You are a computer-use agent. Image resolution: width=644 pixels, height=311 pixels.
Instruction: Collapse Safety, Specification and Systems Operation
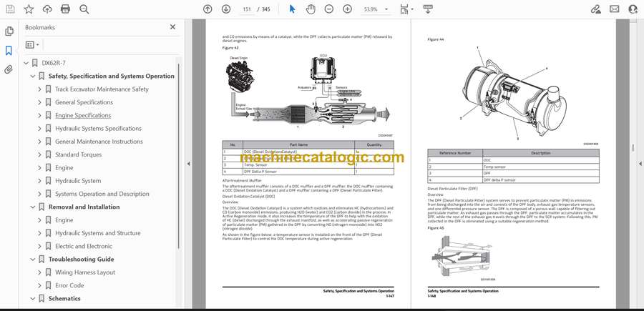tap(33, 76)
